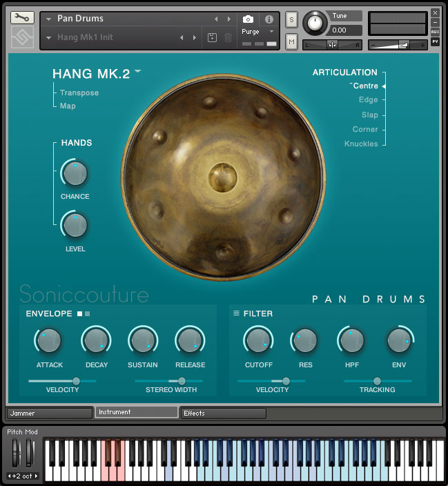The width and height of the screenshot is (448, 486).
Task: Click the Tune value 0.00 field
Action: tap(346, 30)
